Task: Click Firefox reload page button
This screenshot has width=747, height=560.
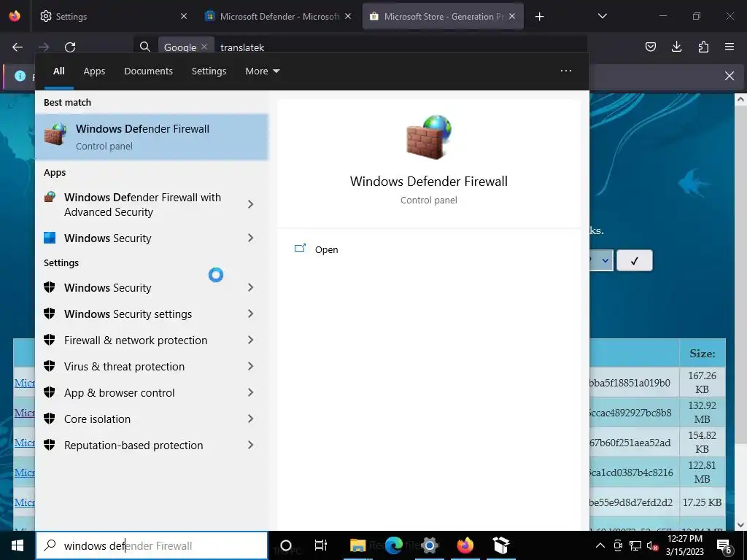Action: [70, 47]
